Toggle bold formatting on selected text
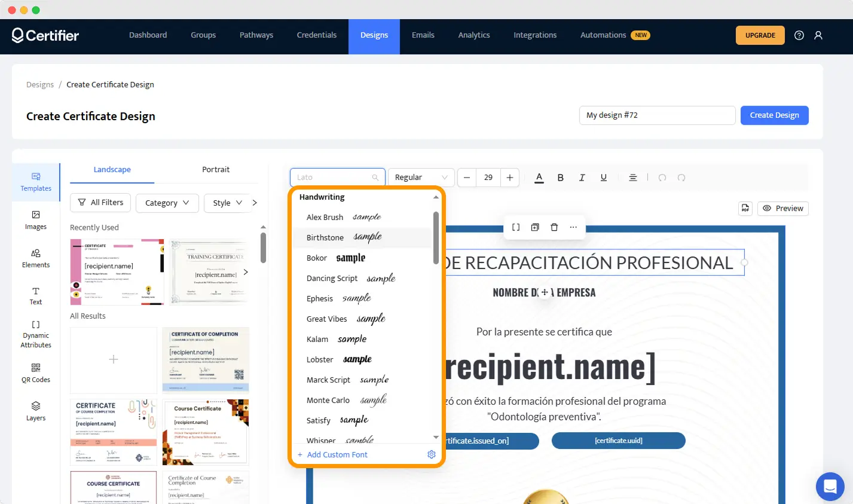This screenshot has width=853, height=504. pyautogui.click(x=560, y=177)
